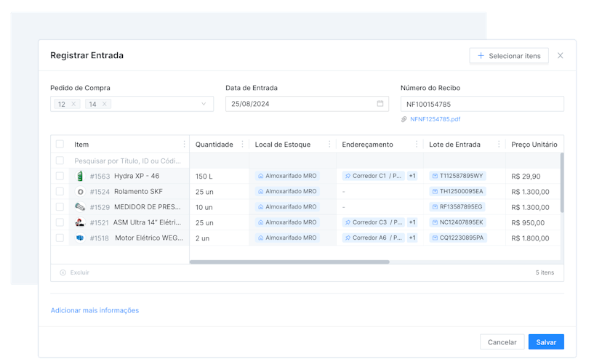The width and height of the screenshot is (602, 364).
Task: Open the Lote de Entrada column menu
Action: click(499, 144)
